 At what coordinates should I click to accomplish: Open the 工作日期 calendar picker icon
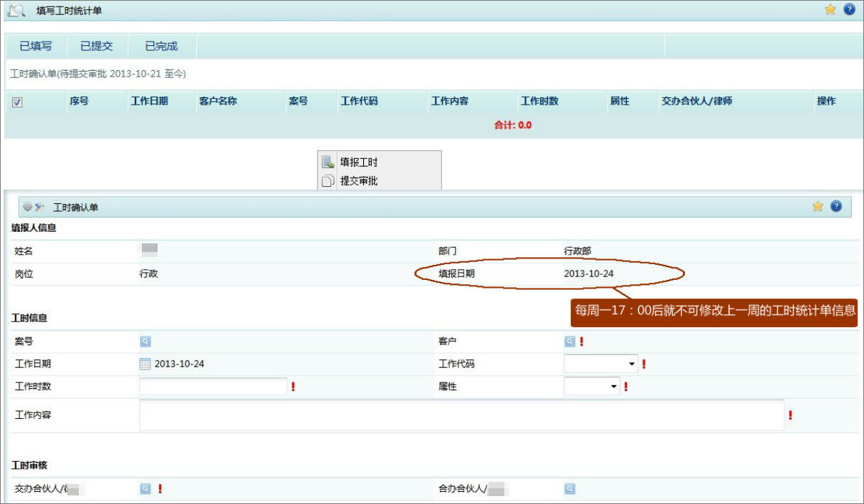point(145,364)
